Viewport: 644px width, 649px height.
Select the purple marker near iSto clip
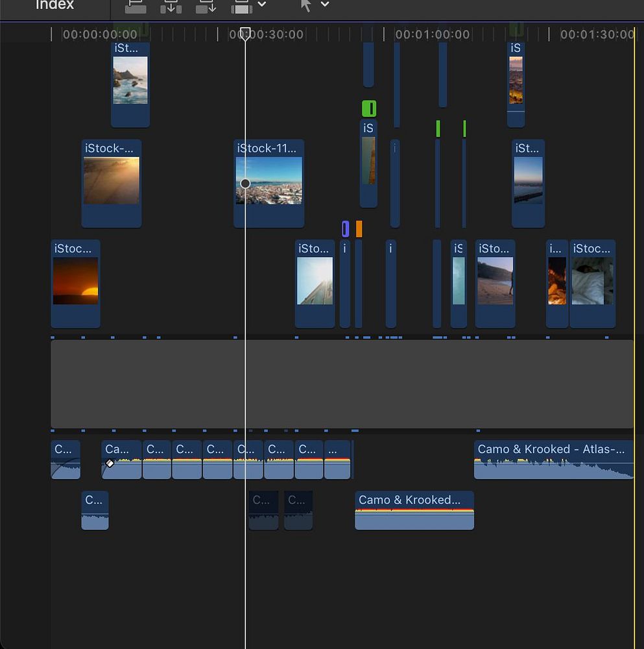346,229
